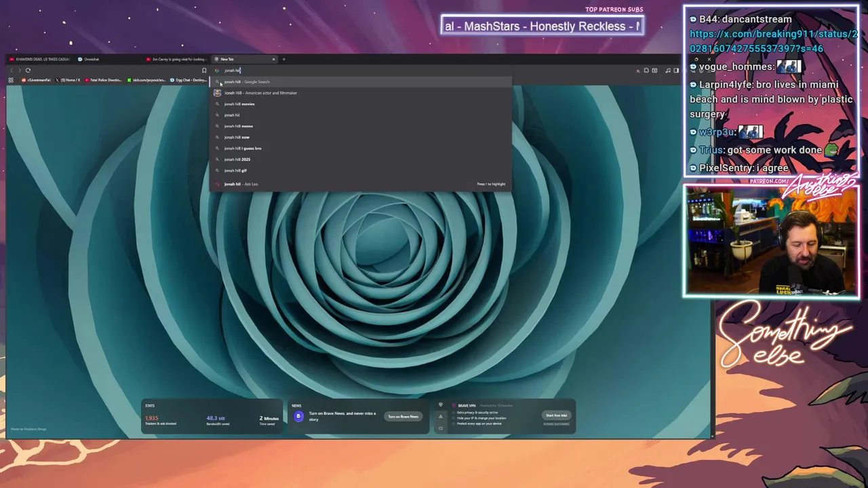Close the New Tab tab
The width and height of the screenshot is (868, 488).
(x=274, y=59)
